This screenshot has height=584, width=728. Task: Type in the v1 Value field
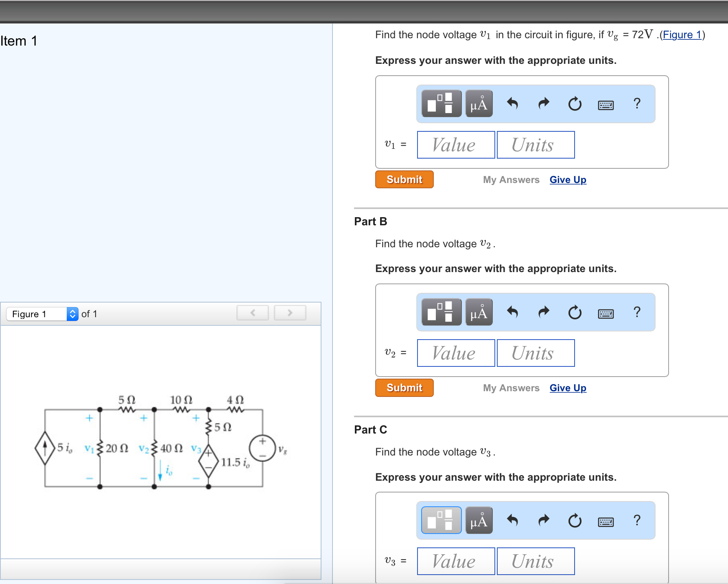[x=455, y=144]
